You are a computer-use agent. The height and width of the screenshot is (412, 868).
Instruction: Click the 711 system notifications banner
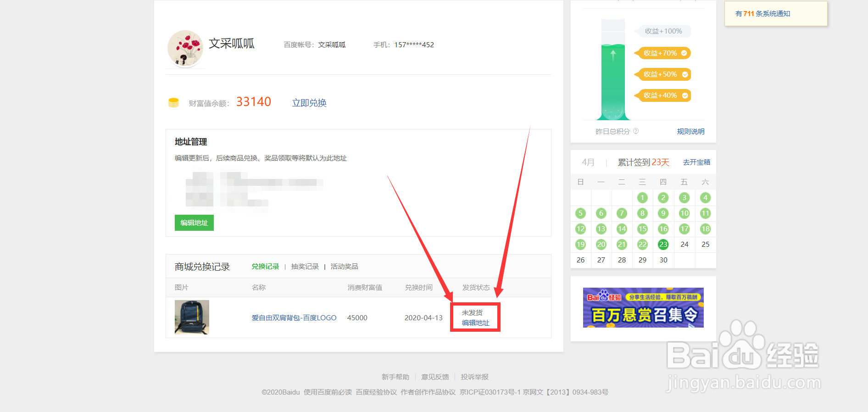click(x=776, y=14)
